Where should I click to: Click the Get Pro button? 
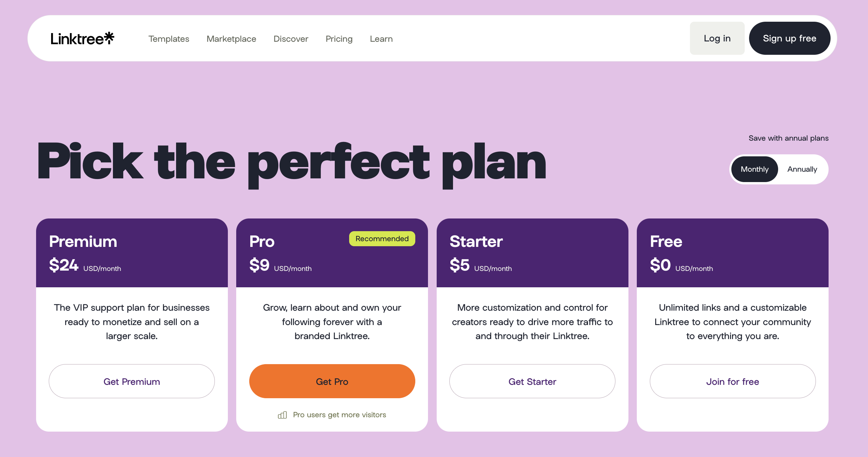coord(332,380)
